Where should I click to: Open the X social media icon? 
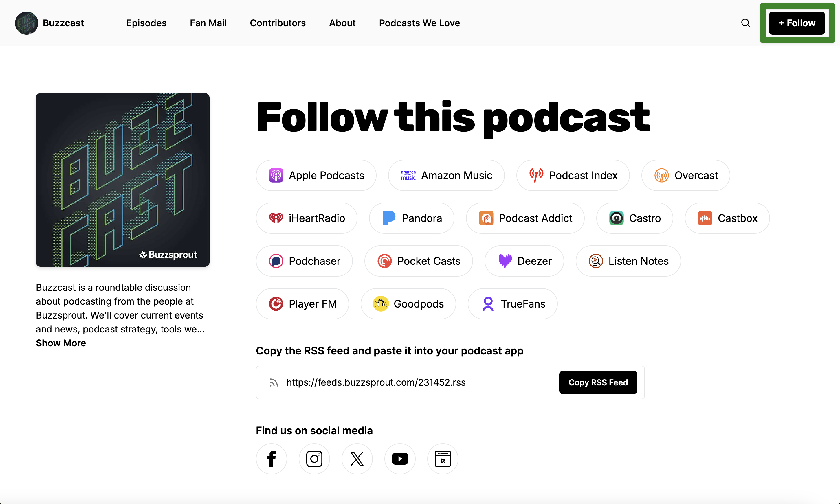tap(357, 459)
